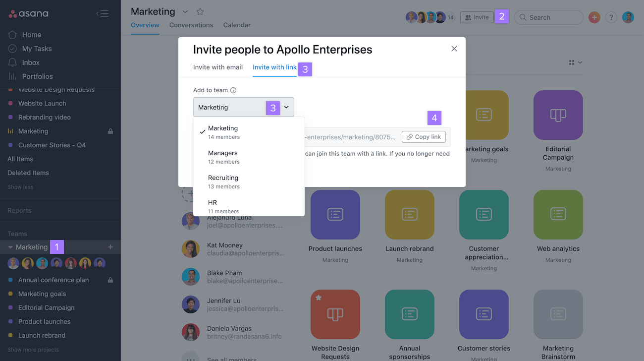The image size is (644, 361).
Task: Open the Inbox
Action: (x=31, y=62)
